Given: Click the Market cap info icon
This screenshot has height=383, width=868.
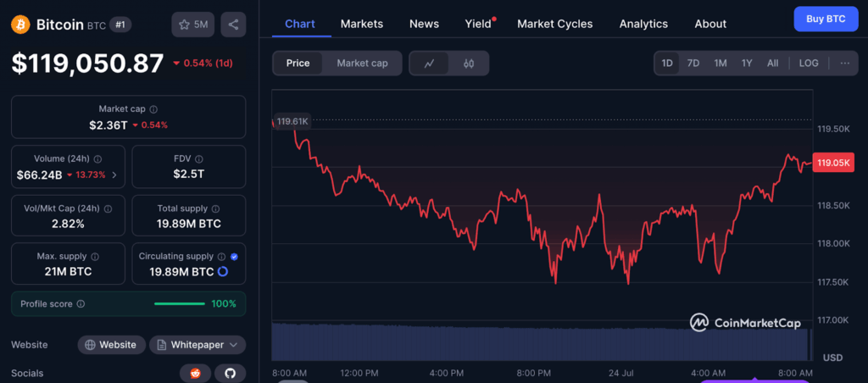Looking at the screenshot, I should click(x=153, y=109).
